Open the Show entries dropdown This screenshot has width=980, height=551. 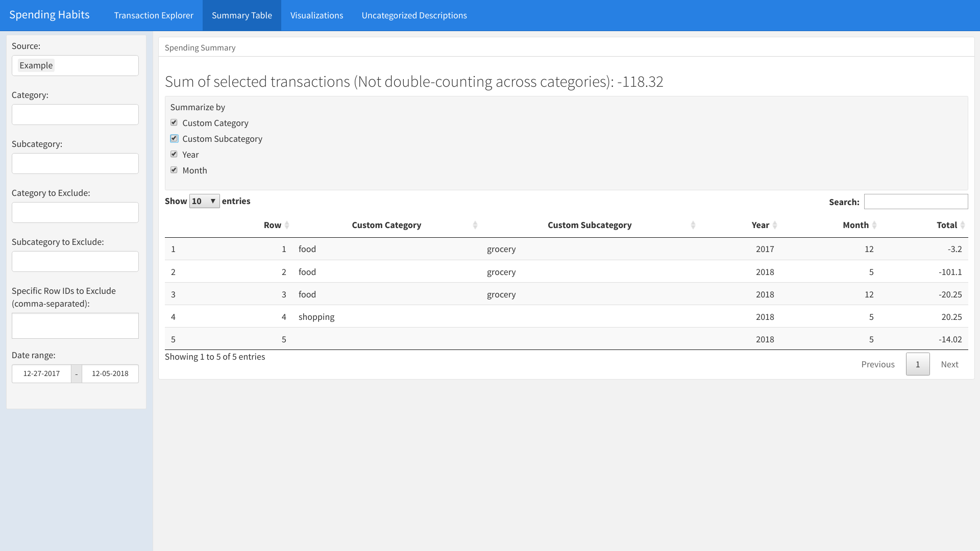204,201
